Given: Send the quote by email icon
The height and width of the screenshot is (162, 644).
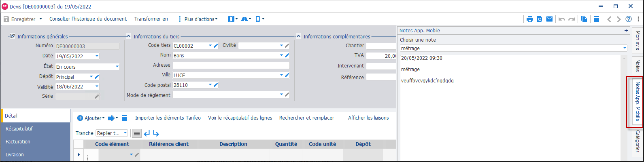Looking at the screenshot, I should pos(549,19).
